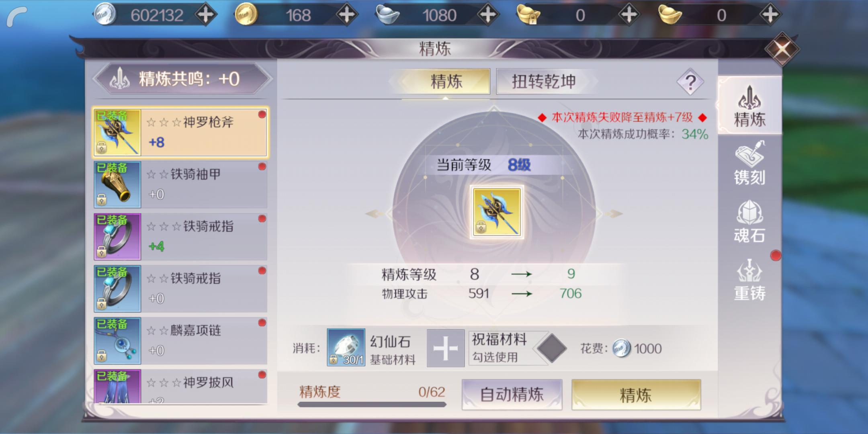This screenshot has height=434, width=868.
Task: Select the 精炼 tab at the top
Action: tap(446, 82)
